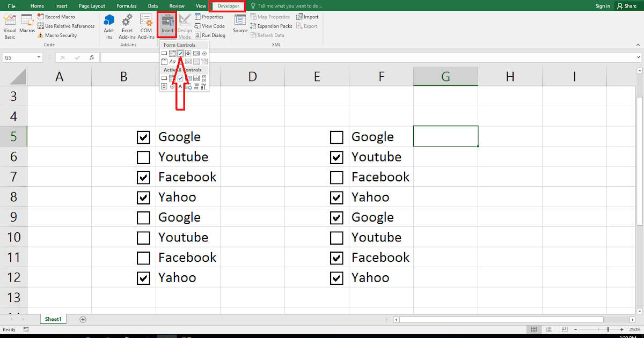Check Youtube checkbox in row 10 column E
Image resolution: width=644 pixels, height=338 pixels.
[336, 238]
